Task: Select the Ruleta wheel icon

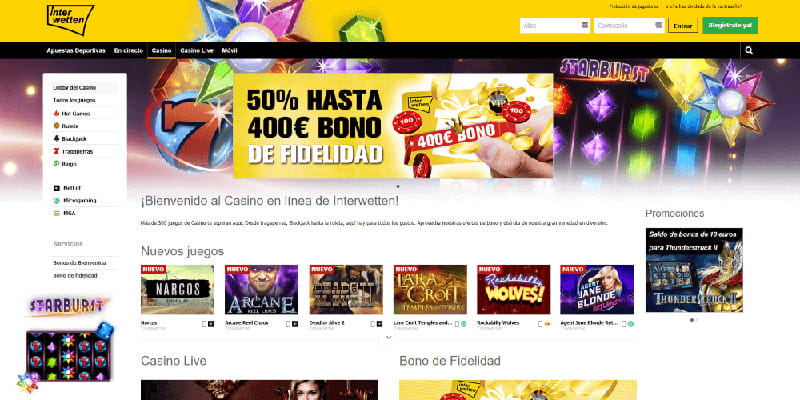Action: tap(56, 126)
